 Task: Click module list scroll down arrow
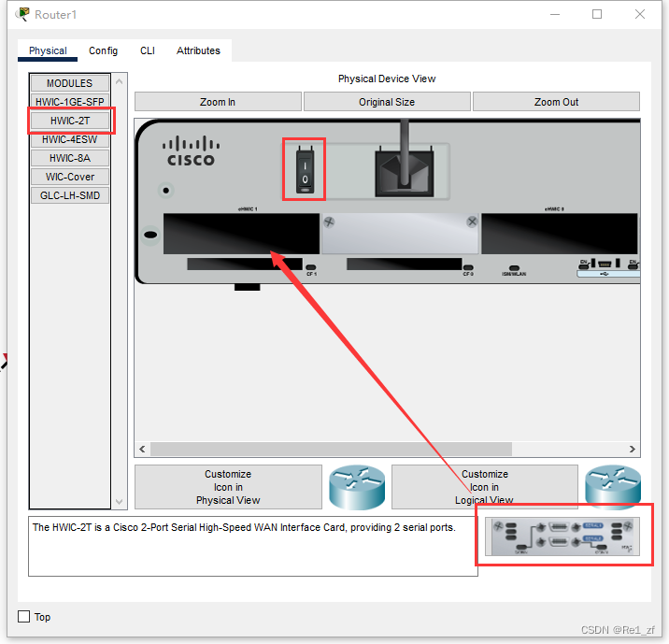point(119,502)
